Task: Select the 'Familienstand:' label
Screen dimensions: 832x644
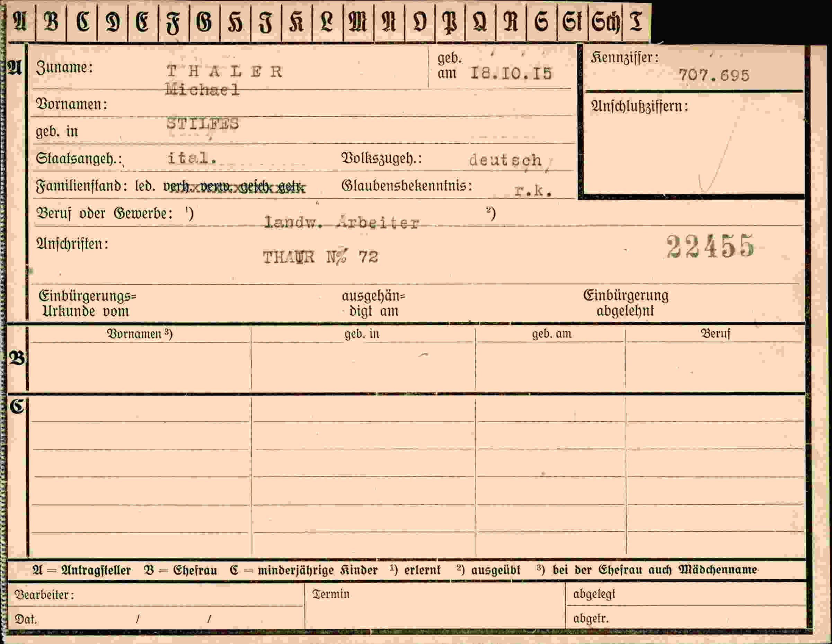Action: click(81, 186)
